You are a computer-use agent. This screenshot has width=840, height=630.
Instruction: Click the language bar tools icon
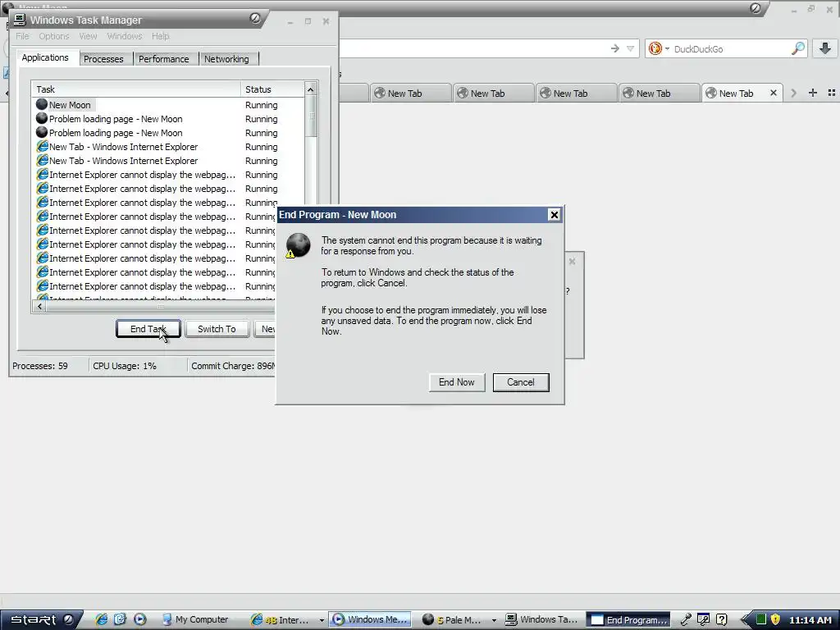pos(703,620)
